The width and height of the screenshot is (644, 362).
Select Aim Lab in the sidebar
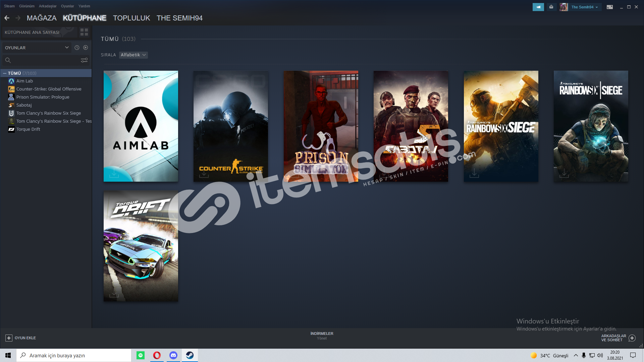pos(24,81)
